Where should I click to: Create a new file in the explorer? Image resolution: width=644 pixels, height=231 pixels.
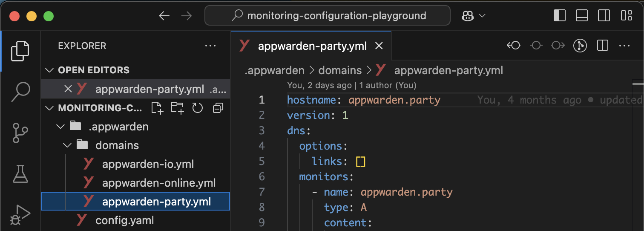pyautogui.click(x=158, y=108)
